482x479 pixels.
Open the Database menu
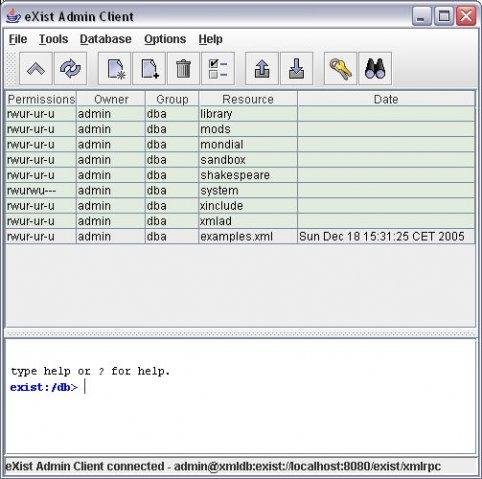pyautogui.click(x=106, y=39)
